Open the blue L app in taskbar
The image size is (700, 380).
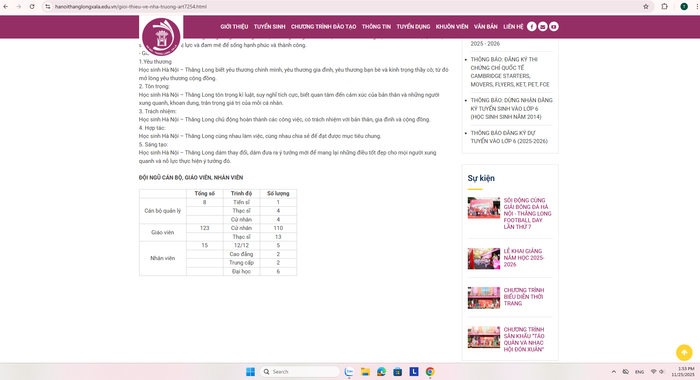[414, 372]
